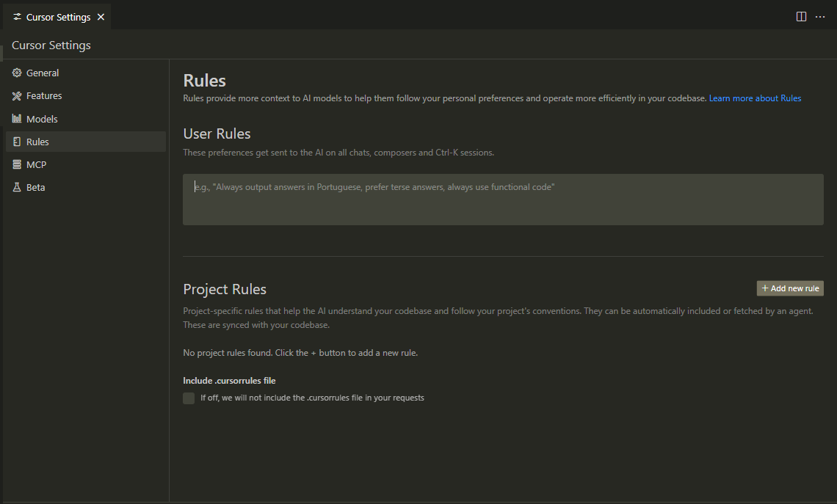Click the MCP server icon

pos(17,165)
